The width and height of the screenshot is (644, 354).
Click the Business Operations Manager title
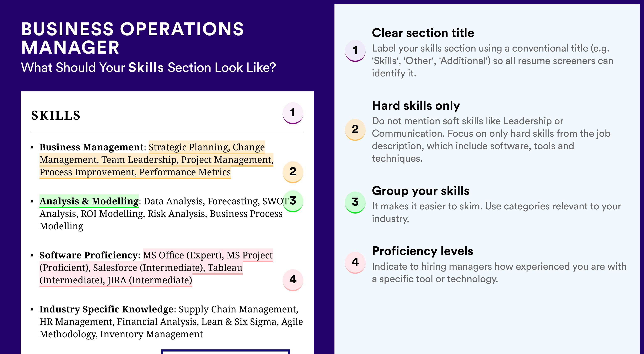(x=132, y=38)
